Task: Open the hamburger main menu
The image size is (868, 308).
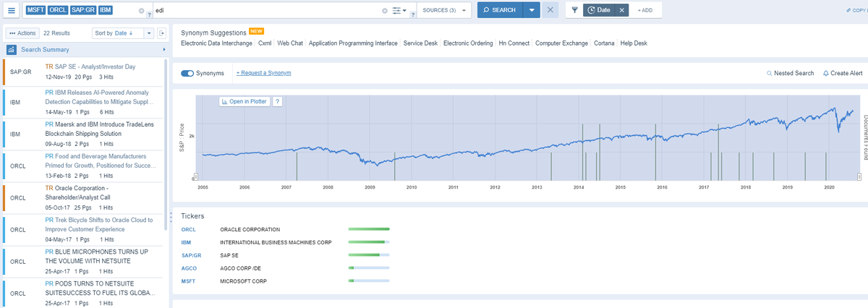Action: coord(12,10)
